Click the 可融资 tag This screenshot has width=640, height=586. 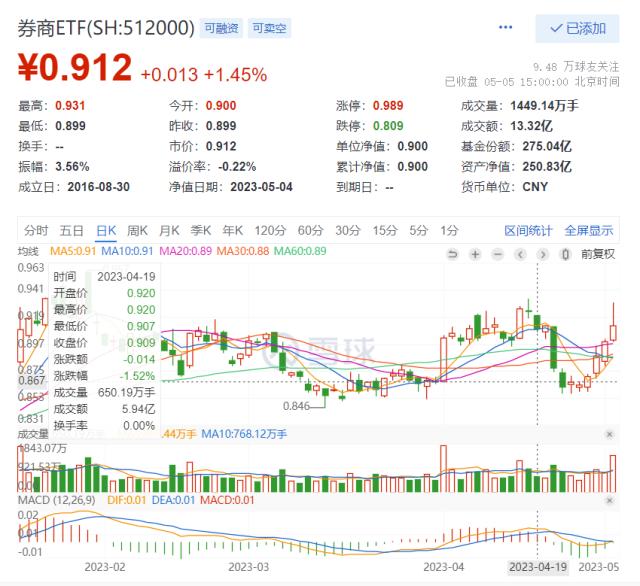pos(221,28)
